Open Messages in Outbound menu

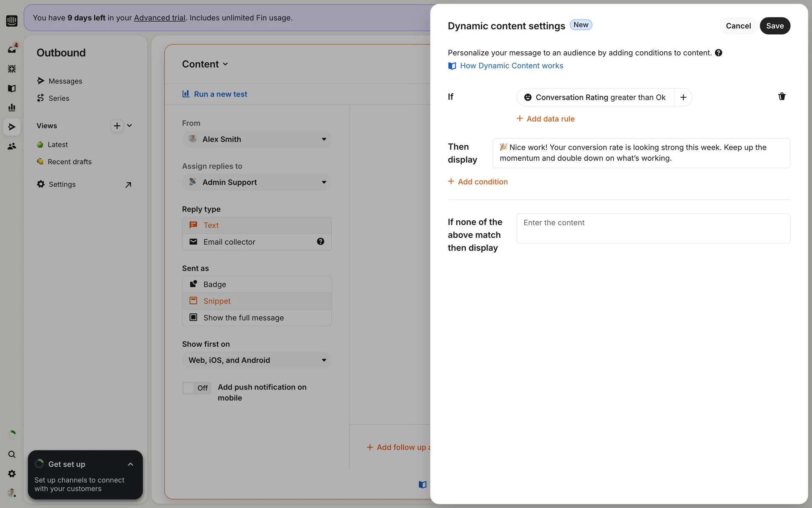65,81
